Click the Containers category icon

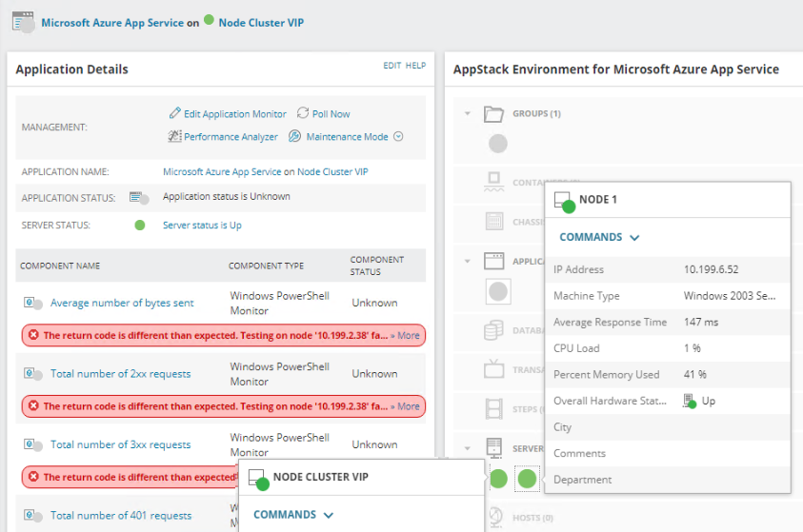tap(493, 182)
